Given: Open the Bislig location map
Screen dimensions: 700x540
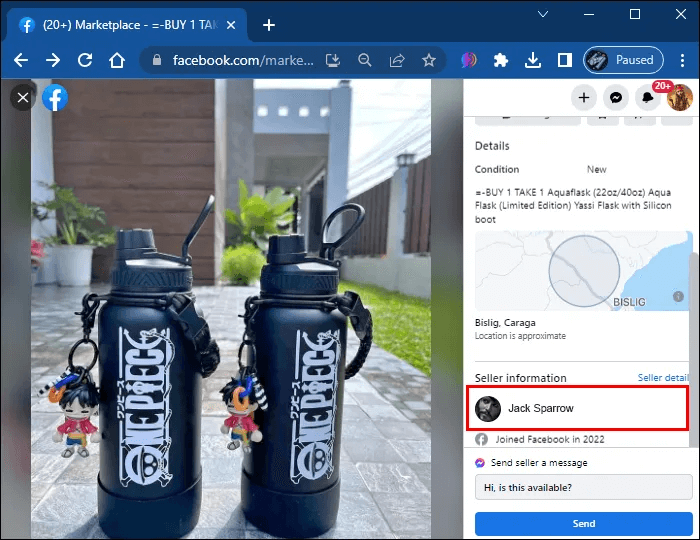Looking at the screenshot, I should tap(583, 271).
